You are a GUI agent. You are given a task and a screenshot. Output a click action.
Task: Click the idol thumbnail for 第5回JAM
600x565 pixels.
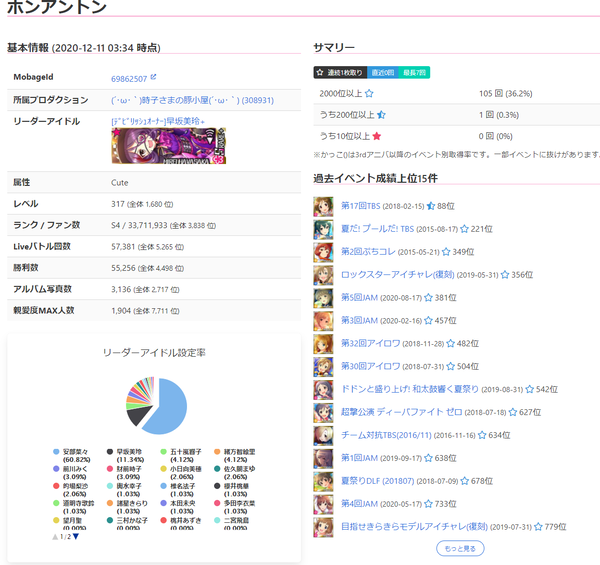point(323,298)
